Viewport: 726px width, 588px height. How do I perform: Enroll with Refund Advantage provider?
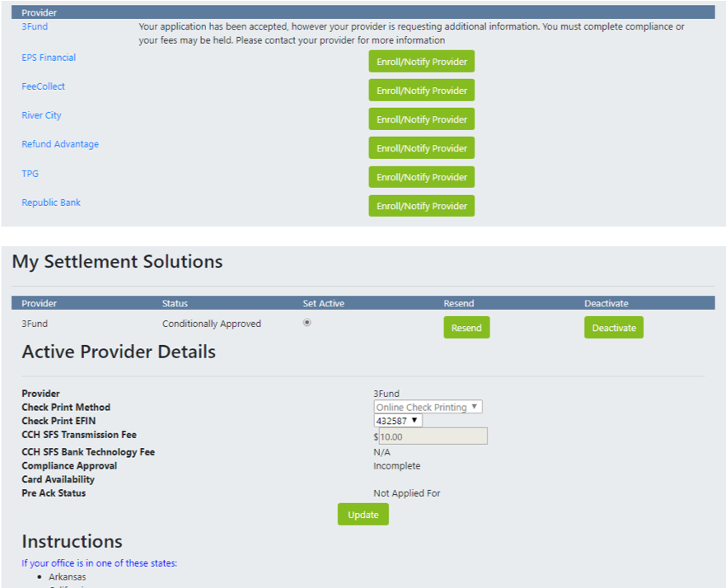tap(421, 147)
